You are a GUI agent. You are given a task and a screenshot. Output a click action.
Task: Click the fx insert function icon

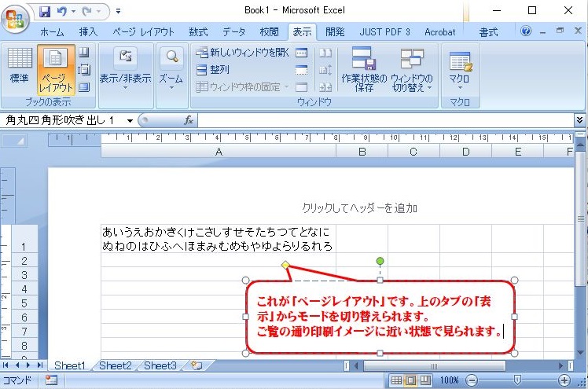(x=188, y=120)
